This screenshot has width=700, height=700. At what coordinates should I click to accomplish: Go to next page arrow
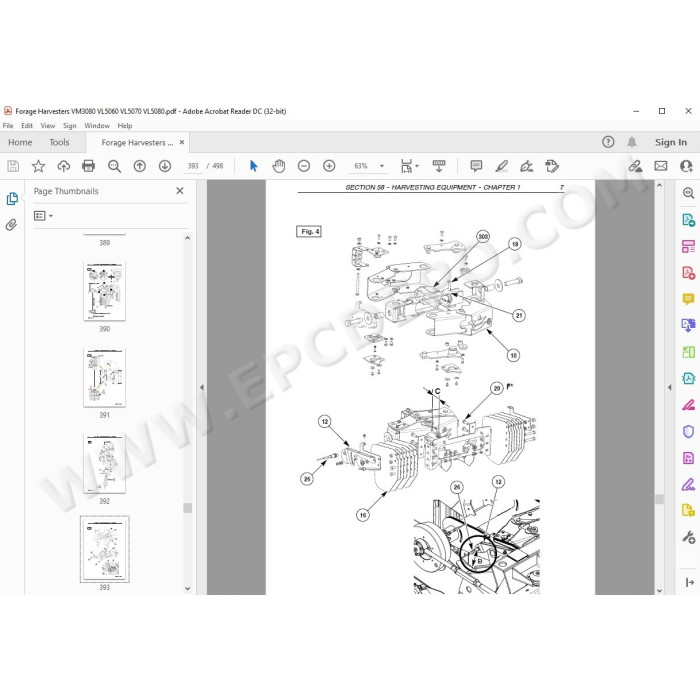[165, 166]
